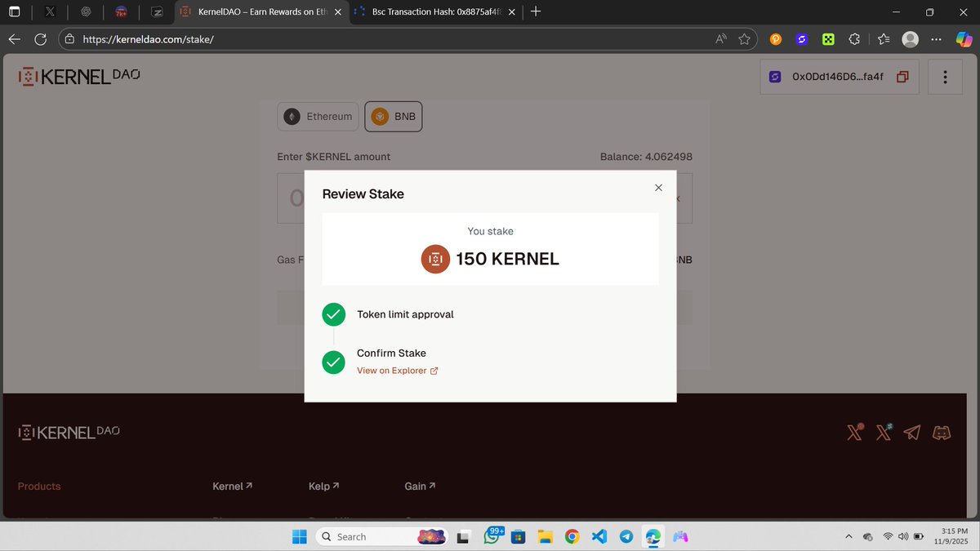Screen dimensions: 980x551
Task: Open Microsoft Store from the taskbar
Action: tap(519, 536)
